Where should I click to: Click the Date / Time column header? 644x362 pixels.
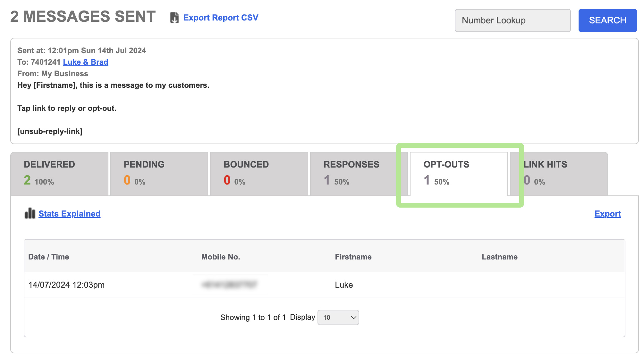pyautogui.click(x=49, y=257)
